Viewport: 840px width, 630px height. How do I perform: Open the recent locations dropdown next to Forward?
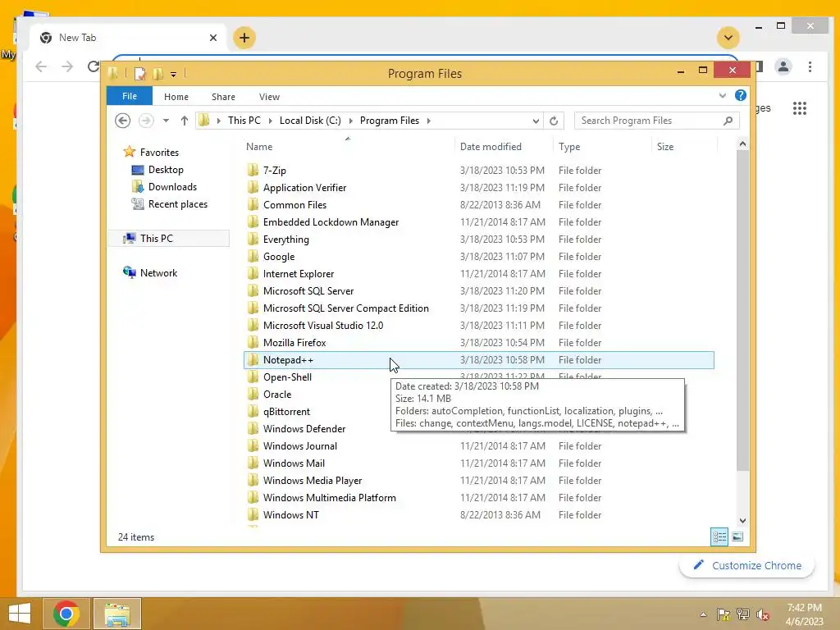click(166, 121)
